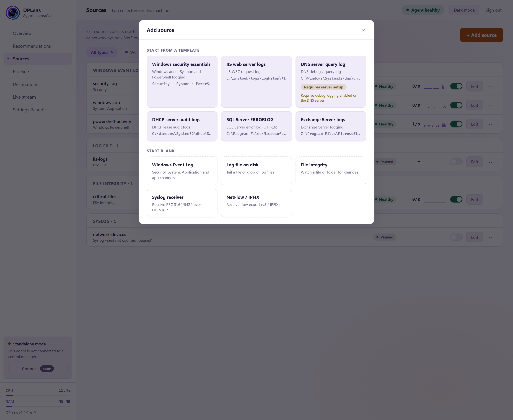Start blank File integrity source
This screenshot has height=420, width=513.
click(331, 171)
